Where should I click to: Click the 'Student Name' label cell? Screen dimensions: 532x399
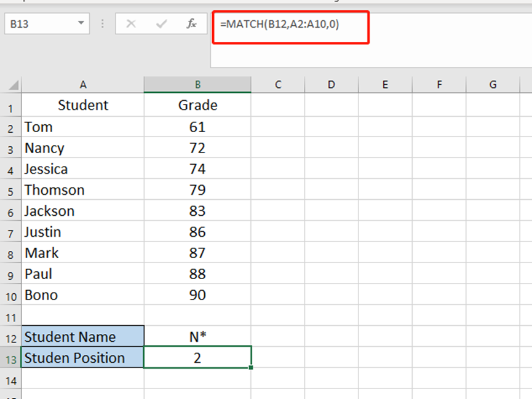point(83,337)
